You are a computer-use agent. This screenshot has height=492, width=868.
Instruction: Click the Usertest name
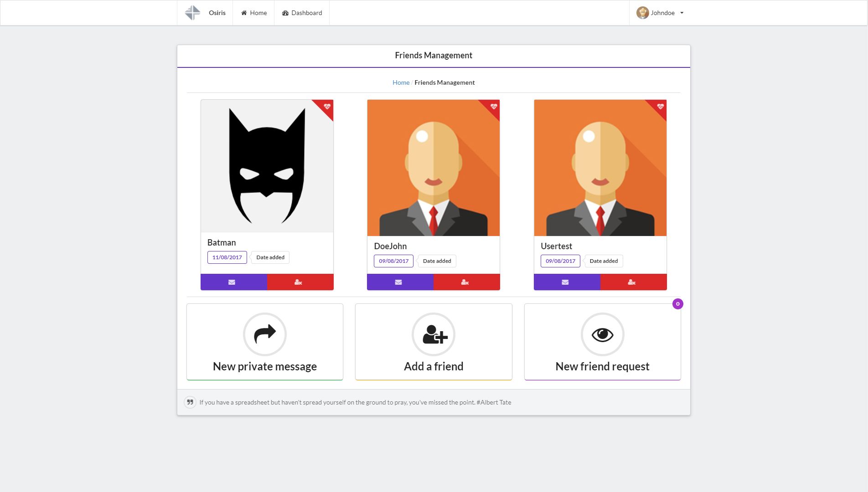point(556,246)
